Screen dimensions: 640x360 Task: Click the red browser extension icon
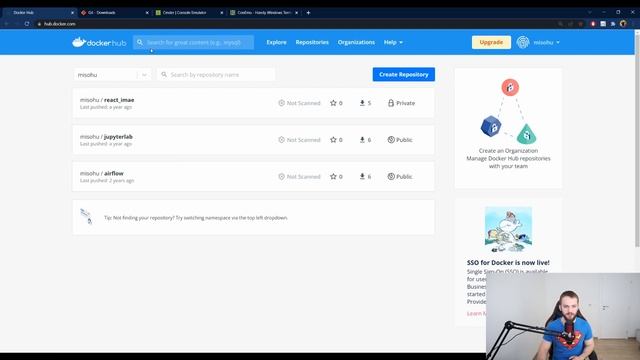point(593,24)
